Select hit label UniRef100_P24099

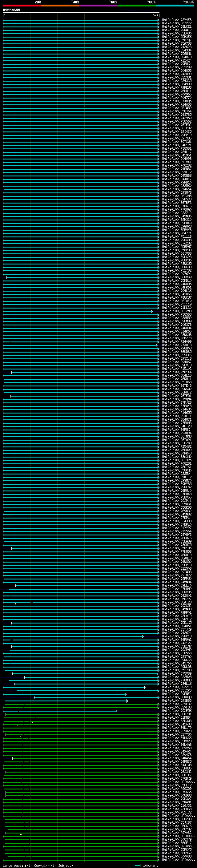177,342
